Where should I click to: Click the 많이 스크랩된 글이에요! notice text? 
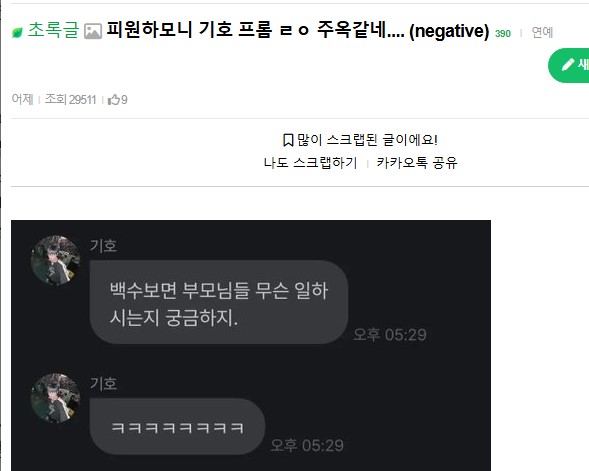click(x=367, y=140)
